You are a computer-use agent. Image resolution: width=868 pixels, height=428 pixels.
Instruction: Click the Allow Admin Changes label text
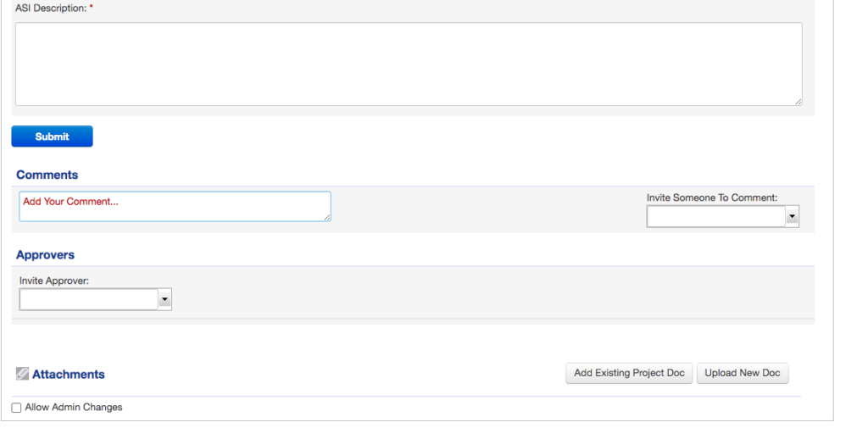pyautogui.click(x=74, y=408)
